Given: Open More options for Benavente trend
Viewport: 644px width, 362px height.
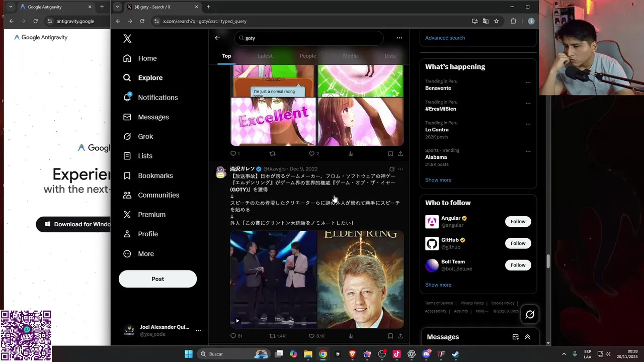Looking at the screenshot, I should pyautogui.click(x=528, y=82).
